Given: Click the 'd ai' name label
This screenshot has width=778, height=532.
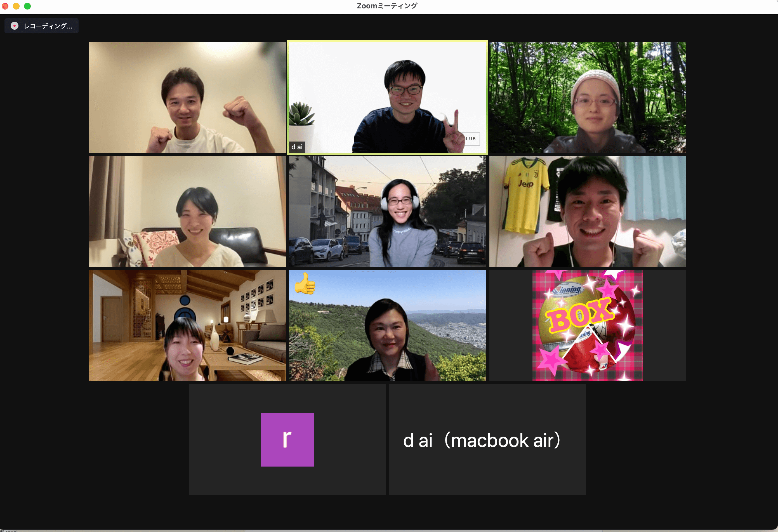Looking at the screenshot, I should (x=297, y=147).
